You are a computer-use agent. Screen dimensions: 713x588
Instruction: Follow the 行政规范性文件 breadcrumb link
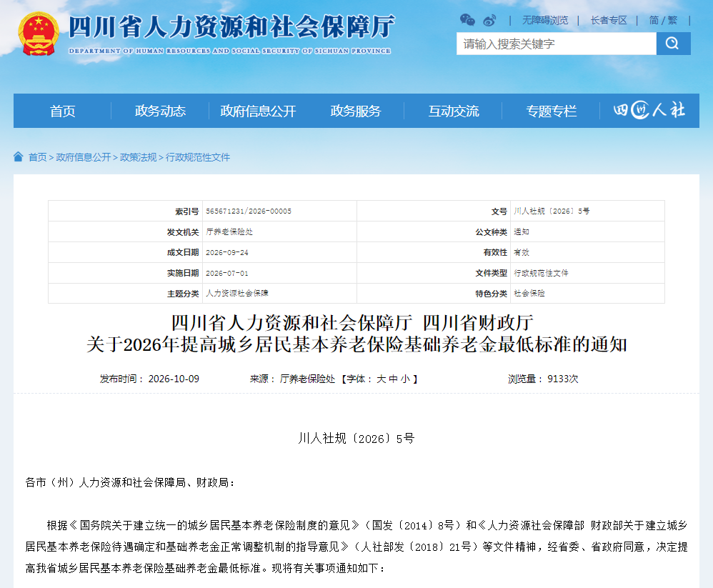198,157
